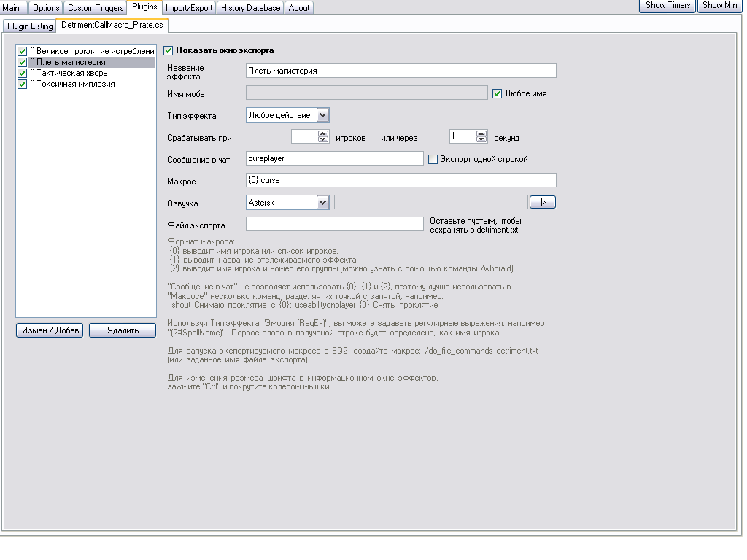Open the History Database tab
Image resolution: width=747 pixels, height=560 pixels.
(250, 8)
